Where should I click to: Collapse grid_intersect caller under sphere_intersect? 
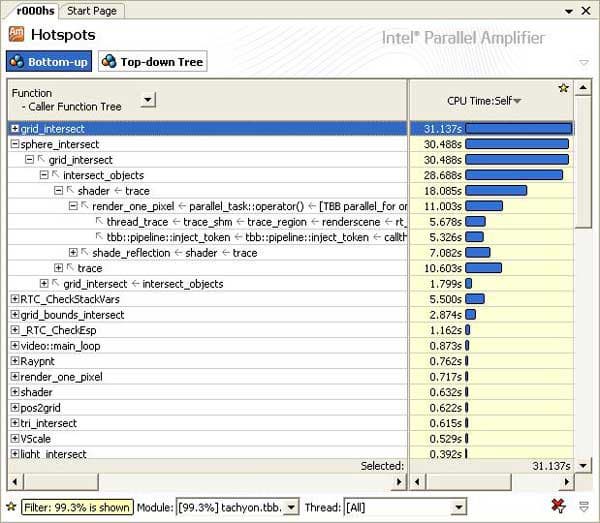[29, 160]
